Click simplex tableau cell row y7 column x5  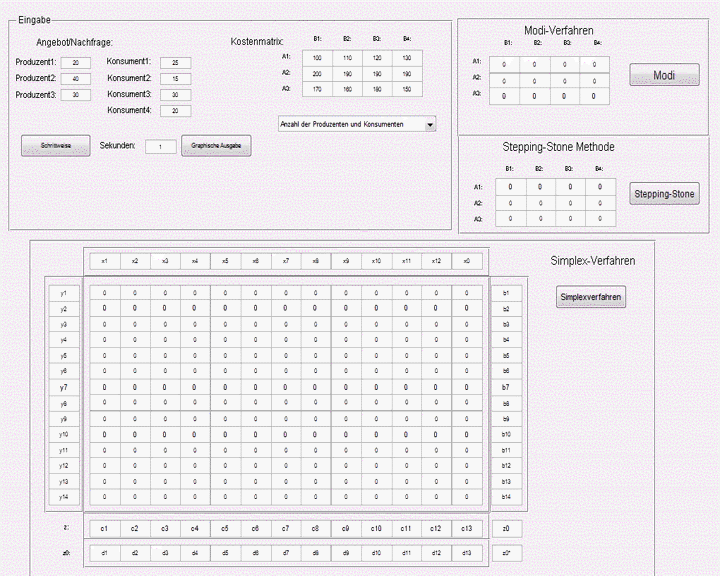[x=225, y=388]
